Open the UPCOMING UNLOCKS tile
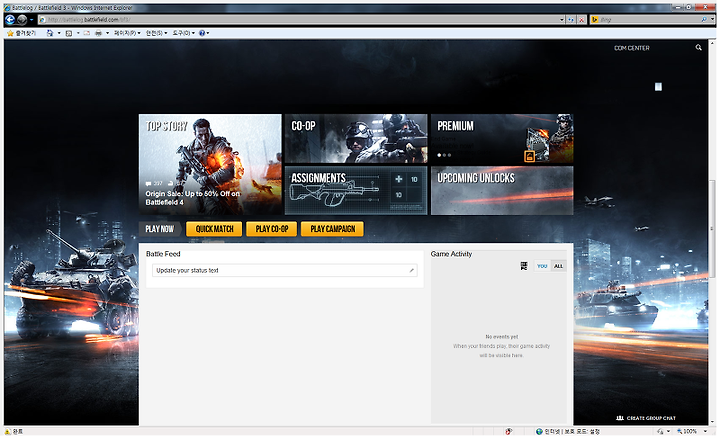Screen dimensions: 720x439 point(502,191)
